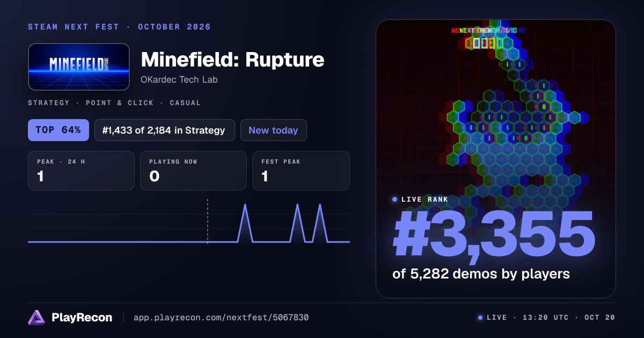Click the 13:20 UTC timestamp
The height and width of the screenshot is (338, 644).
545,318
